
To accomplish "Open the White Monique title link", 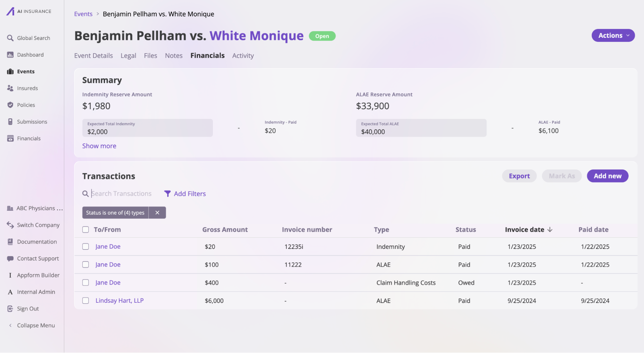I will [x=256, y=35].
